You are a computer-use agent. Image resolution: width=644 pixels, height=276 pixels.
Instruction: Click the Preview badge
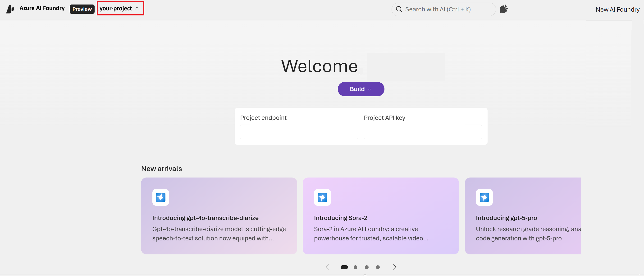(82, 9)
